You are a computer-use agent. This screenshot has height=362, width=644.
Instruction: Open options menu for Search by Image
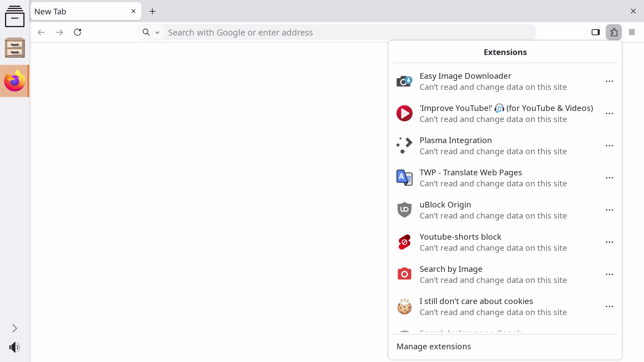pos(609,274)
